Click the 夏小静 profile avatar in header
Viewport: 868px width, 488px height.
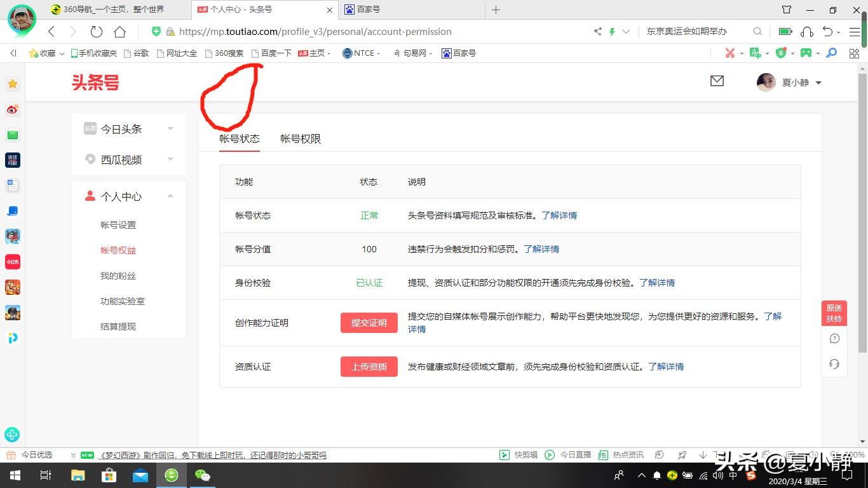(766, 83)
